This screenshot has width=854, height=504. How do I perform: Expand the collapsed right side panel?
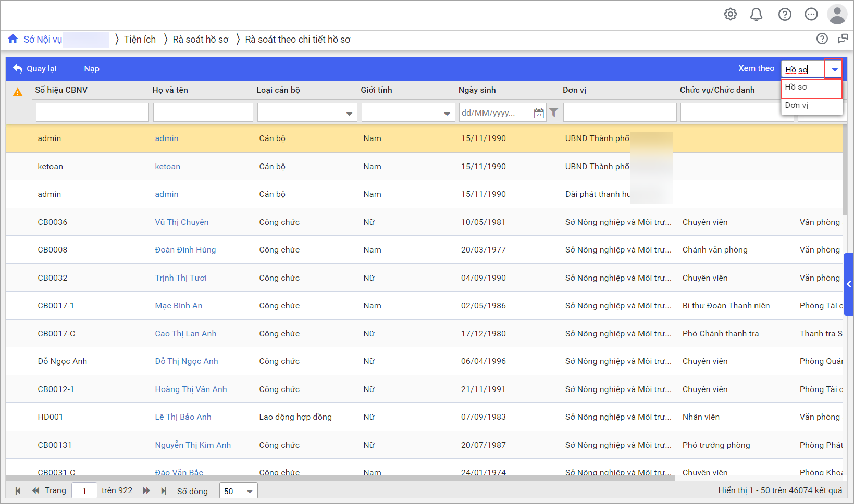pos(849,284)
